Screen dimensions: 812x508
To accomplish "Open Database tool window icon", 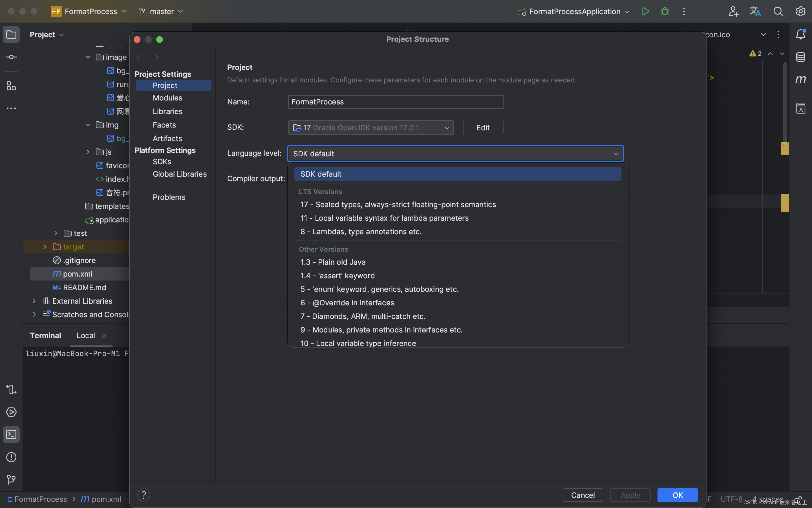I will point(801,57).
